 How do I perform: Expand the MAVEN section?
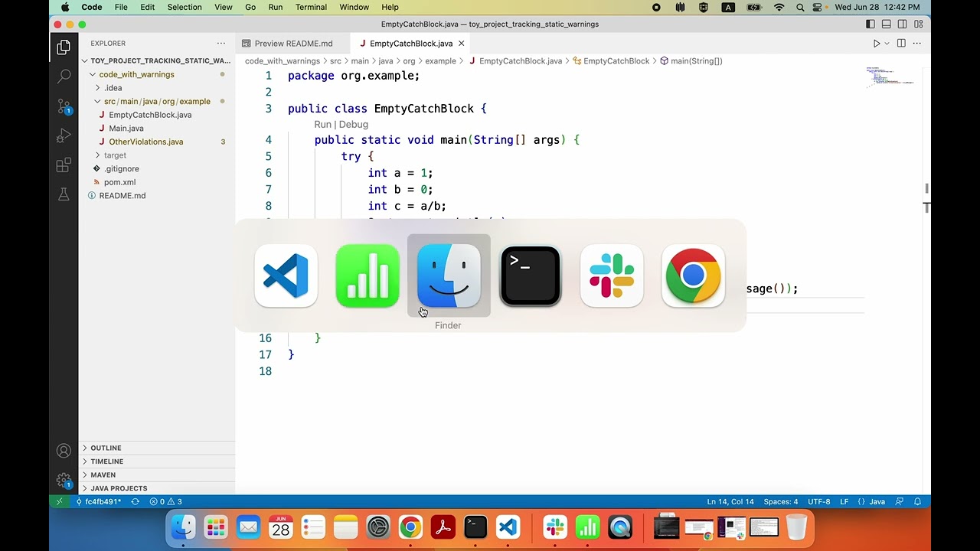[156, 474]
